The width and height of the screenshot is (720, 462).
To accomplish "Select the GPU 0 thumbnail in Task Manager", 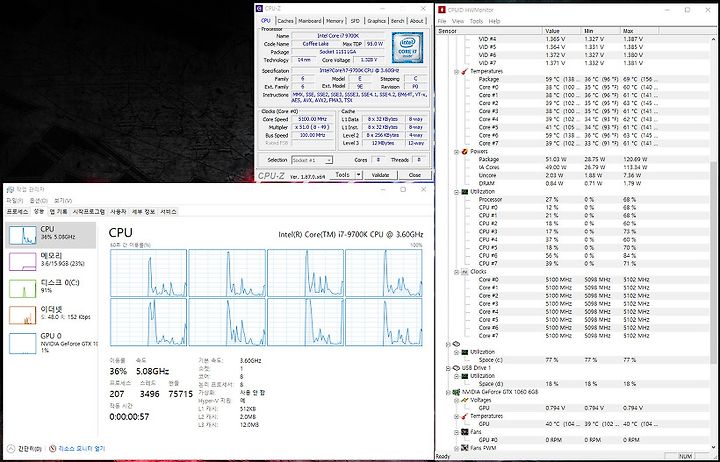I will [22, 343].
